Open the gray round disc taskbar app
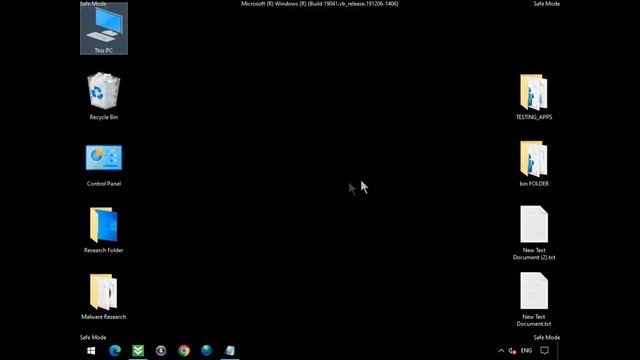 point(161,351)
